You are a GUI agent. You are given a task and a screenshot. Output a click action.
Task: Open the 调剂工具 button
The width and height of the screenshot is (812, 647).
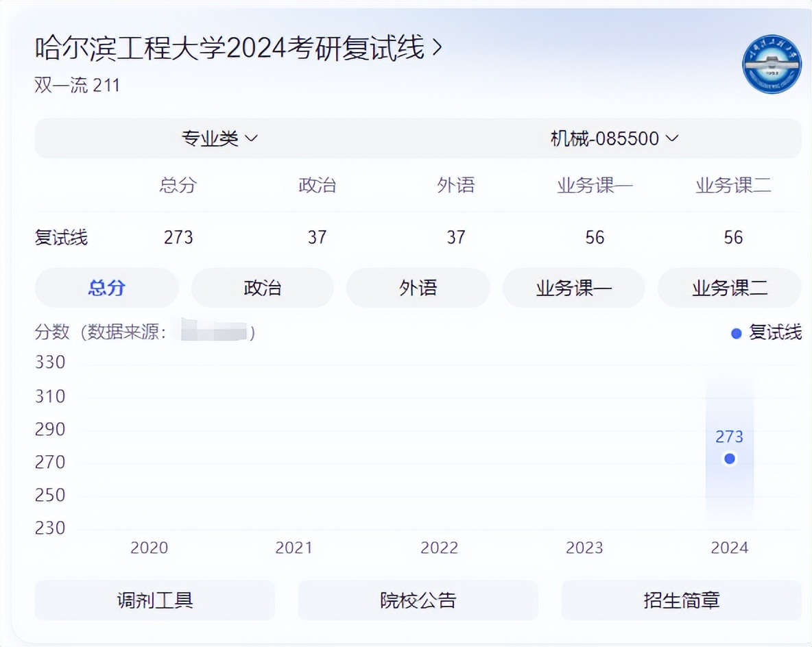click(155, 600)
